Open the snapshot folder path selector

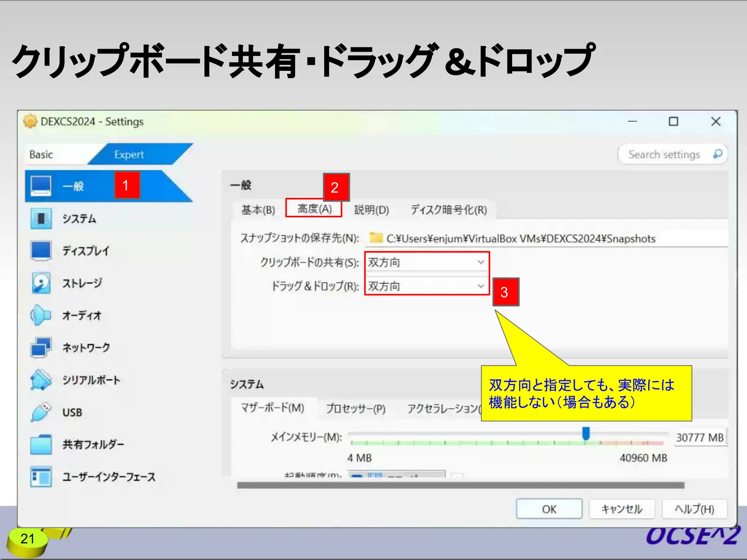546,238
